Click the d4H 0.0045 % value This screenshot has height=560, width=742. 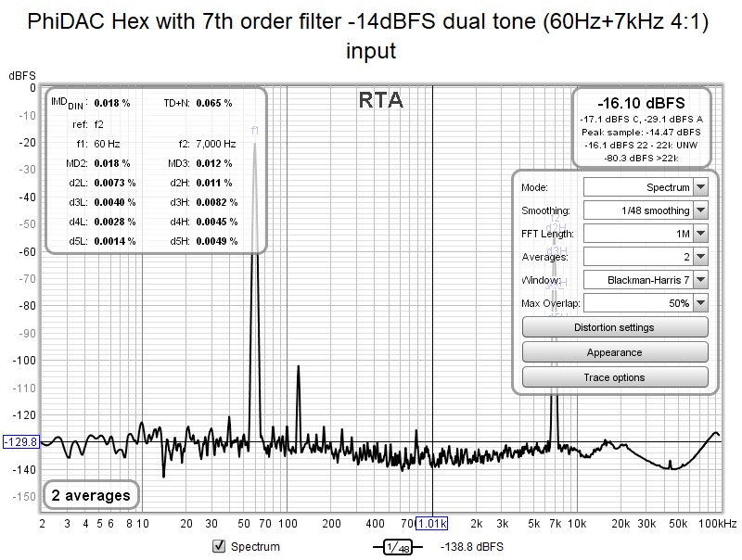[x=217, y=222]
